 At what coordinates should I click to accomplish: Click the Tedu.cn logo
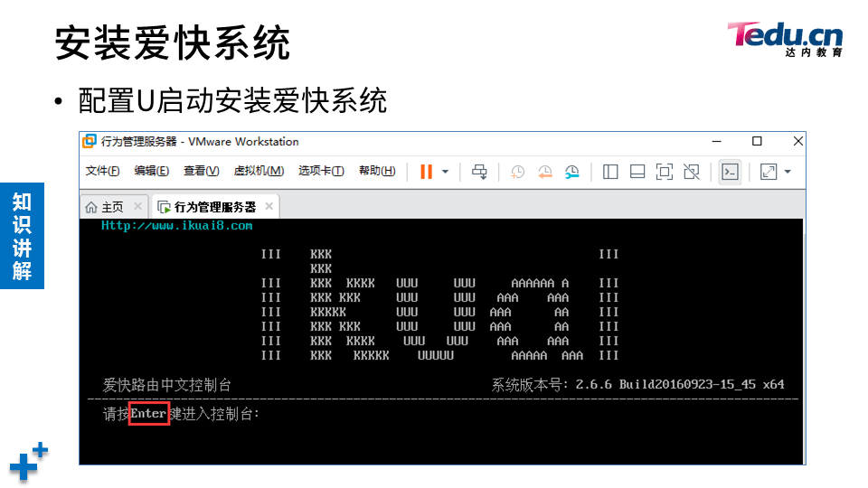point(785,39)
